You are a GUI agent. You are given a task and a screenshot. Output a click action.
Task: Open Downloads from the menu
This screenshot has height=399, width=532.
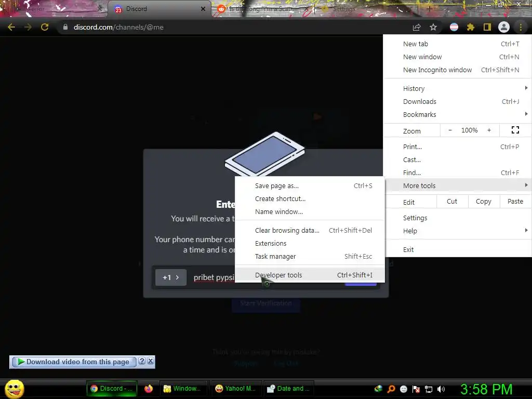point(458,101)
